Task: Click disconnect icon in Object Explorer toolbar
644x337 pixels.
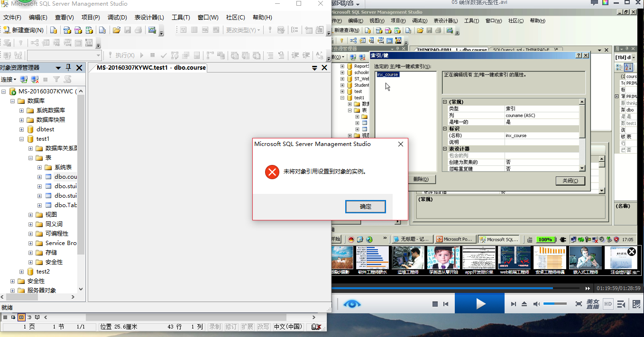Action: (35, 79)
